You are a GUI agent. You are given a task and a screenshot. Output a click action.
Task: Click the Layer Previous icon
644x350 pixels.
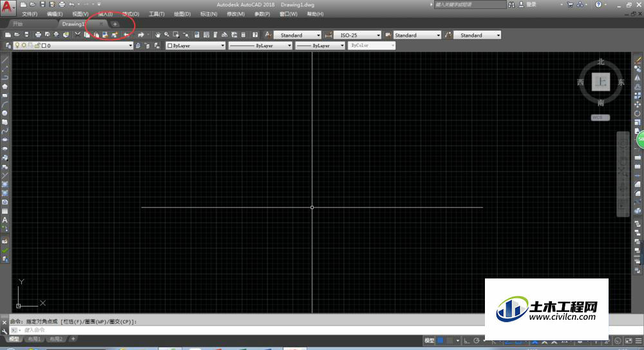click(x=147, y=46)
